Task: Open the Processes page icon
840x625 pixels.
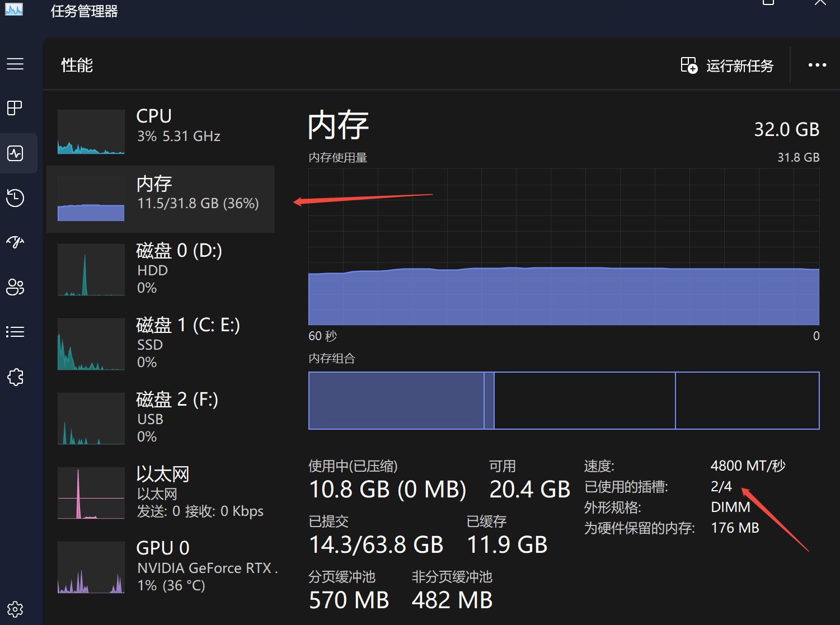Action: click(15, 107)
